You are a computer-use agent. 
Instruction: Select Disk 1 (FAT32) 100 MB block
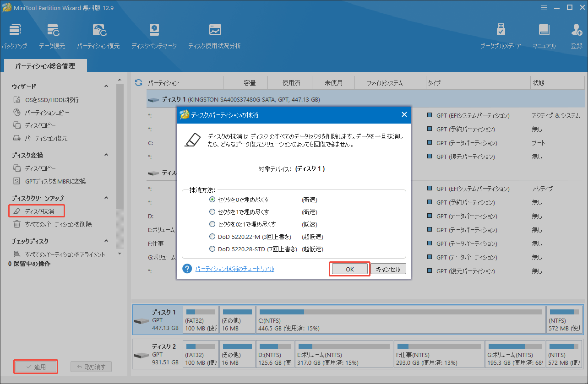pos(200,320)
